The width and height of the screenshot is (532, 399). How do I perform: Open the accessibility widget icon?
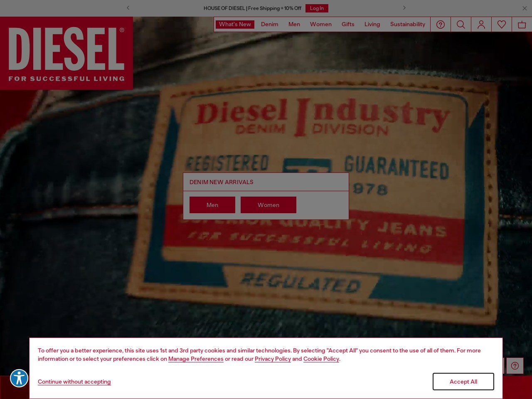pos(19,378)
